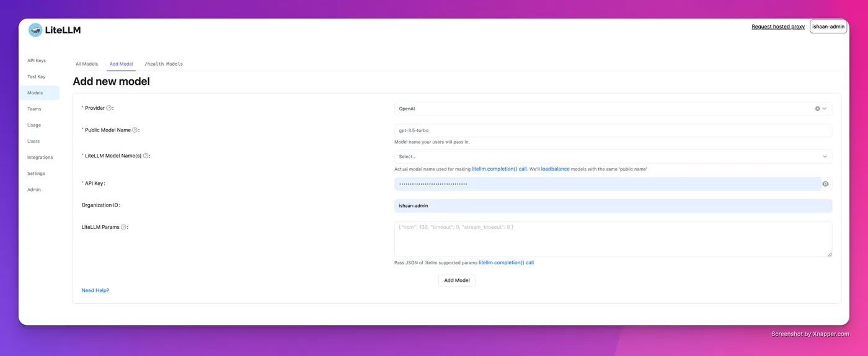Click inside the LiteLLM Params textarea

tap(613, 239)
